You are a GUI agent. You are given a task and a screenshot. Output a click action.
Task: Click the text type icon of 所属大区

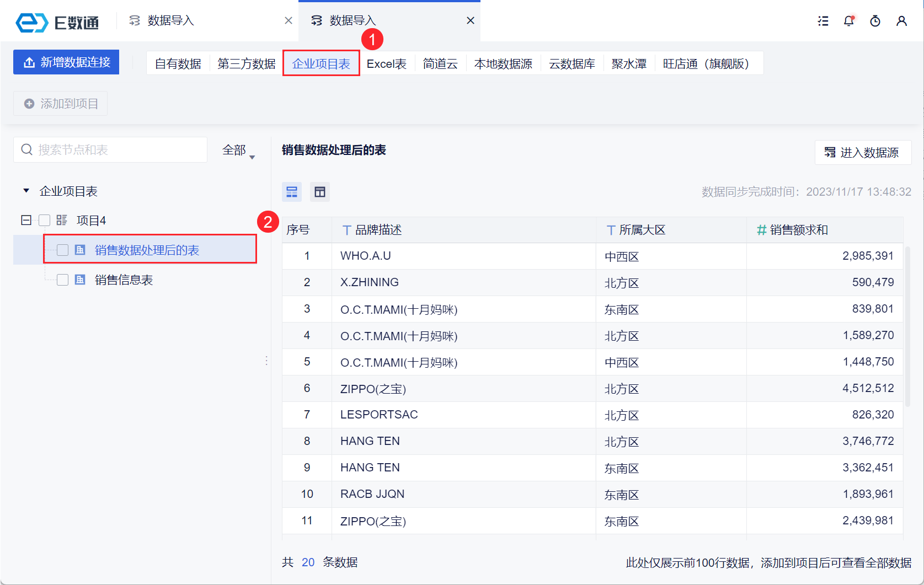pyautogui.click(x=611, y=230)
